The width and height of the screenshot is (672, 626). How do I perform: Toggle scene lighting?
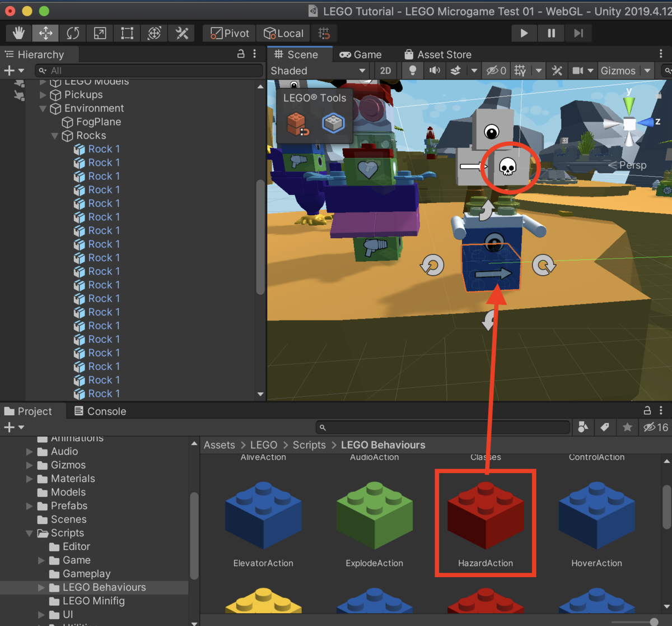click(413, 71)
